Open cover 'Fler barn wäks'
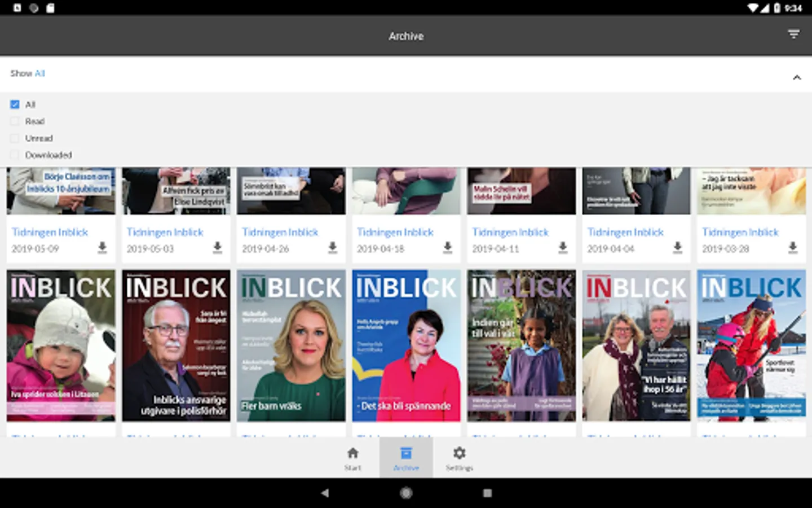This screenshot has height=508, width=812. pos(291,345)
